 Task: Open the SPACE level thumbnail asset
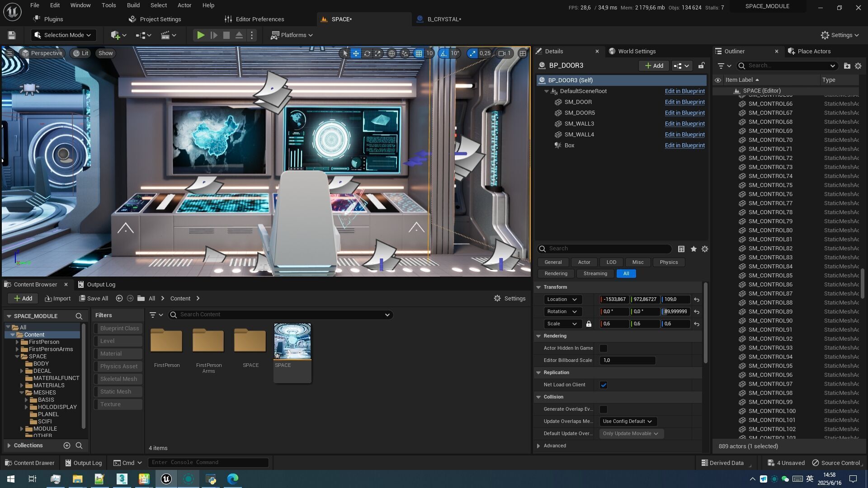pyautogui.click(x=292, y=341)
